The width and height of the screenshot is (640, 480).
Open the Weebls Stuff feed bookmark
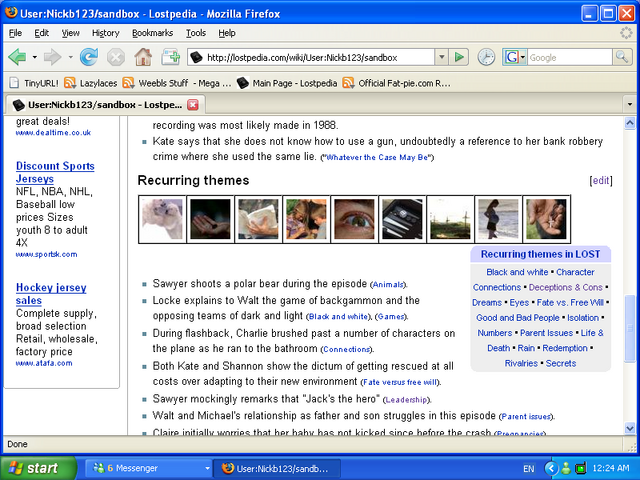click(177, 83)
